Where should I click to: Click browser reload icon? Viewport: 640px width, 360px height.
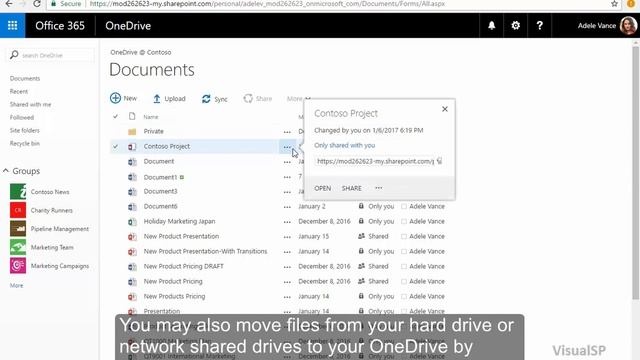click(x=37, y=4)
